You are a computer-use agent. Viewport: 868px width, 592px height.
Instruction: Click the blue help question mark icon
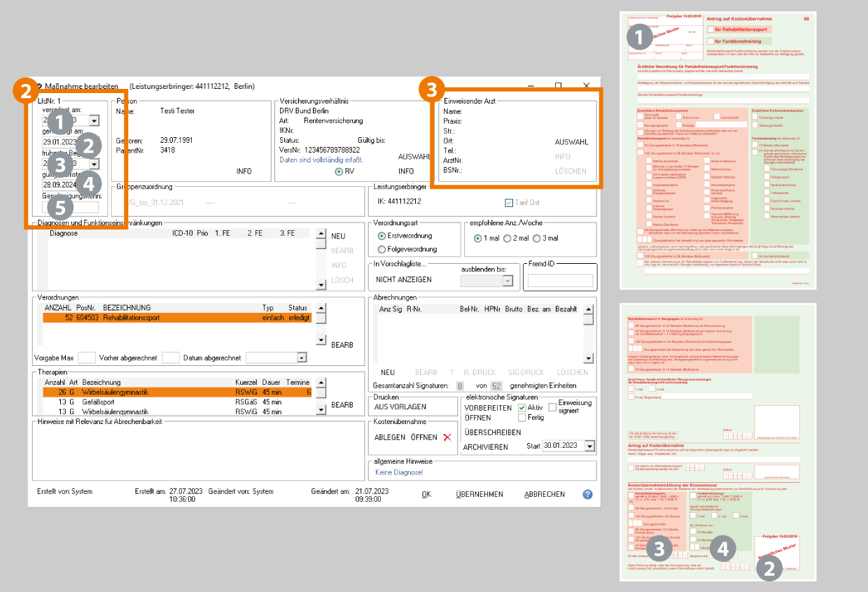[587, 494]
